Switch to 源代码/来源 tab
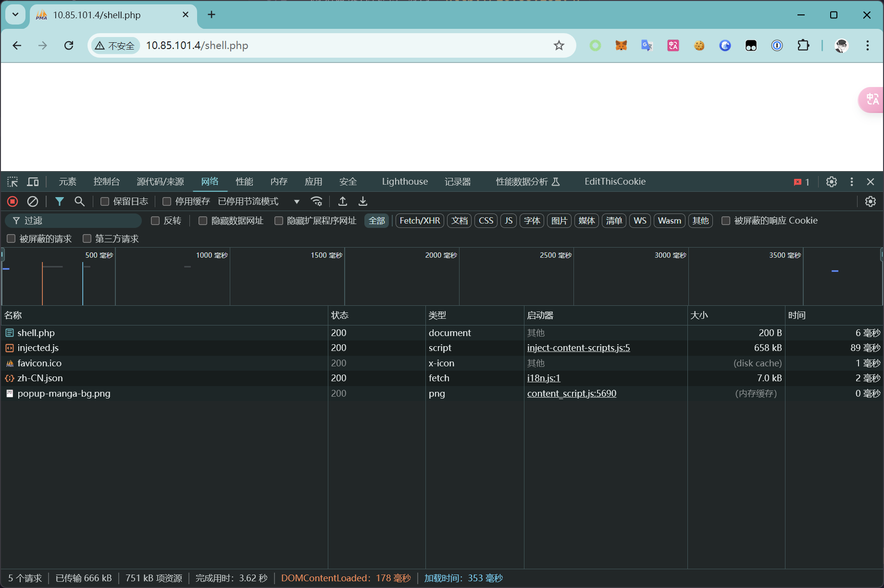The height and width of the screenshot is (588, 884). pyautogui.click(x=161, y=182)
